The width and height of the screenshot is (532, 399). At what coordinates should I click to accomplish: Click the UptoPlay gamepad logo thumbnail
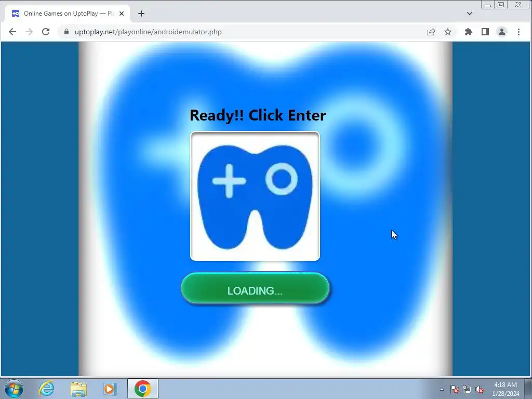pos(255,196)
